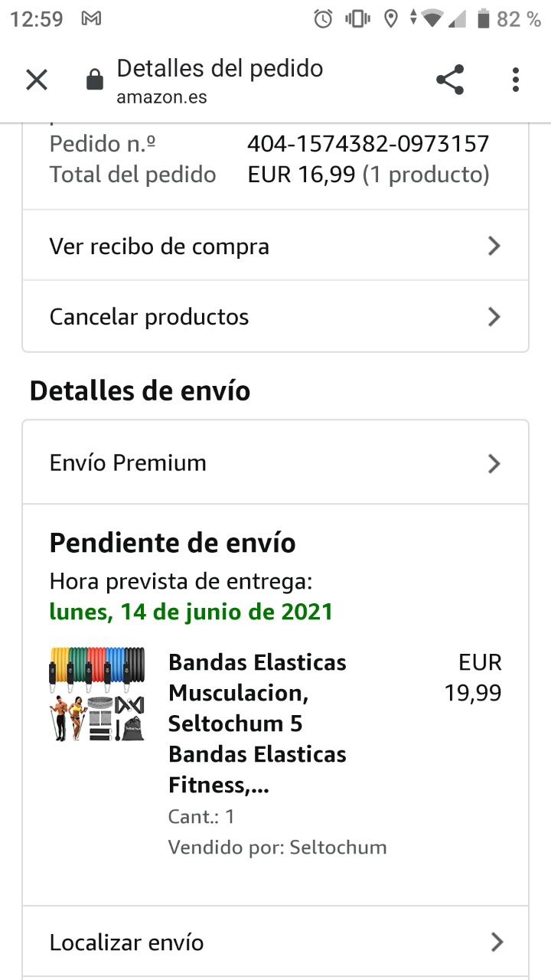Close the browser tab with X icon
The width and height of the screenshot is (551, 980).
pyautogui.click(x=37, y=80)
